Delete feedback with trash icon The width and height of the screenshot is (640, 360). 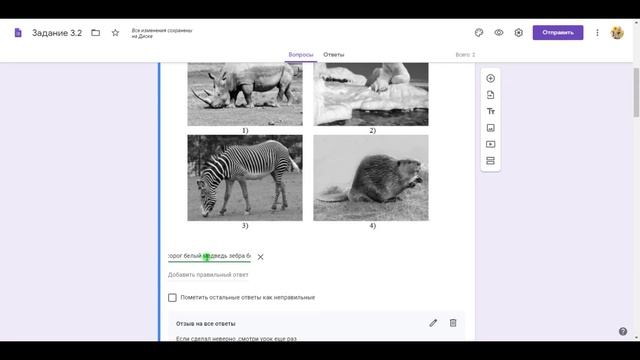point(453,323)
